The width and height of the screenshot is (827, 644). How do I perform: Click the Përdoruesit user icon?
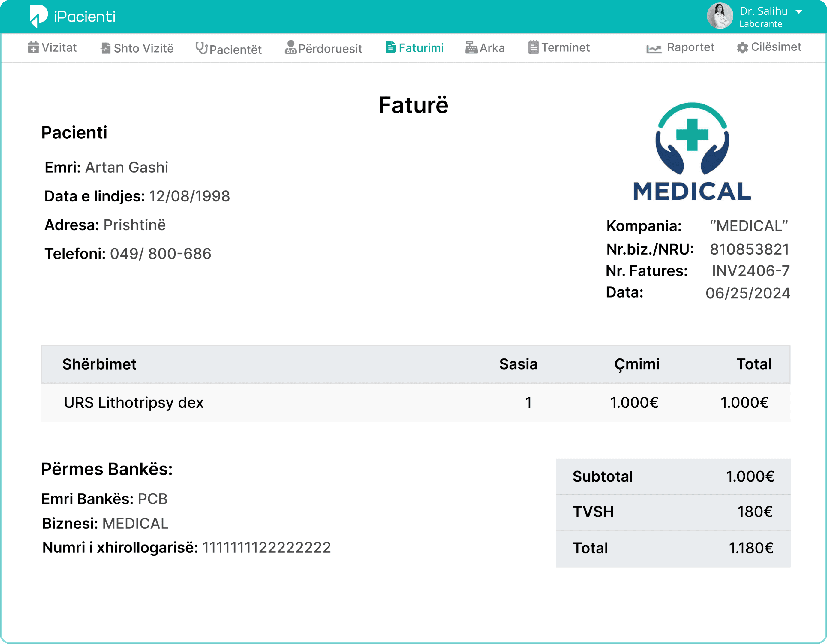[x=290, y=47]
